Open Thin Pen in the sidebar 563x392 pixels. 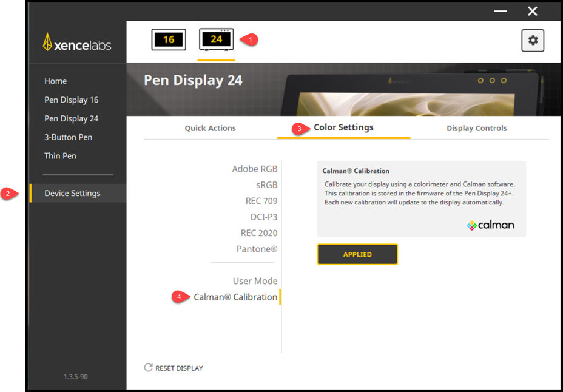(60, 156)
